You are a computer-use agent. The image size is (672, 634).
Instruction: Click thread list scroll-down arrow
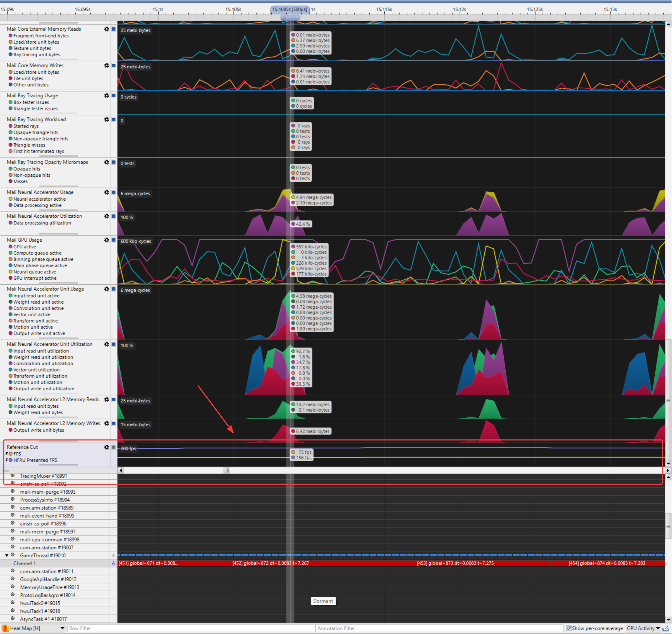coord(668,619)
